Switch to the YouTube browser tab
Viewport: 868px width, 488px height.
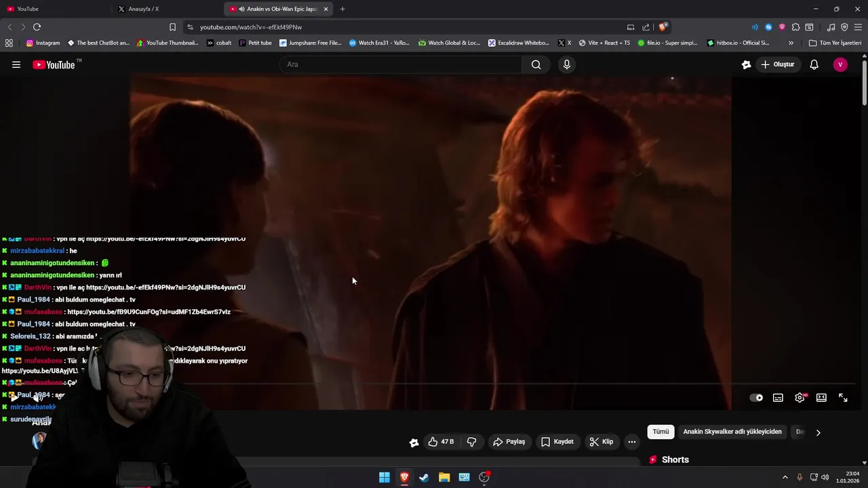56,9
